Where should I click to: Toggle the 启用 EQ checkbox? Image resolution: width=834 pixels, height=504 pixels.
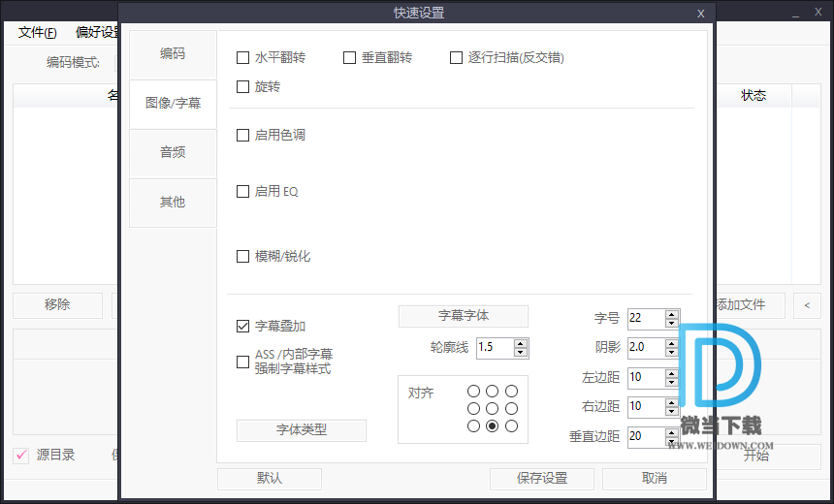click(x=242, y=191)
